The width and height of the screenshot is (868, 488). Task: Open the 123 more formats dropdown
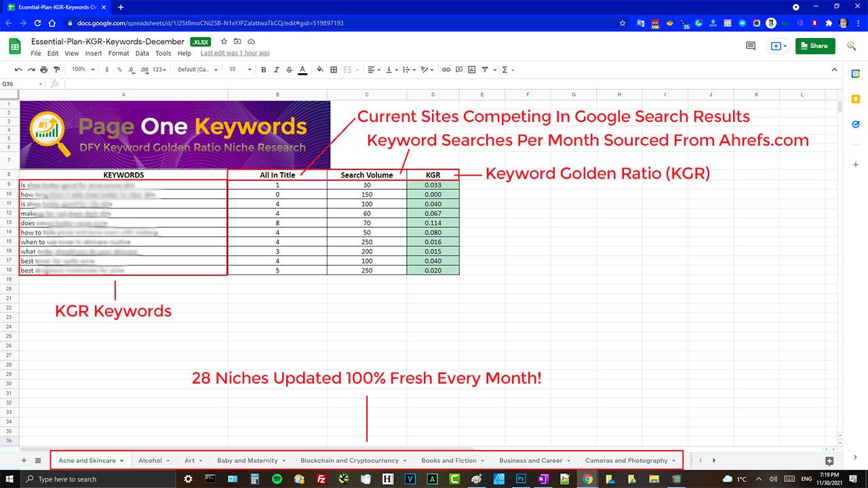point(159,70)
